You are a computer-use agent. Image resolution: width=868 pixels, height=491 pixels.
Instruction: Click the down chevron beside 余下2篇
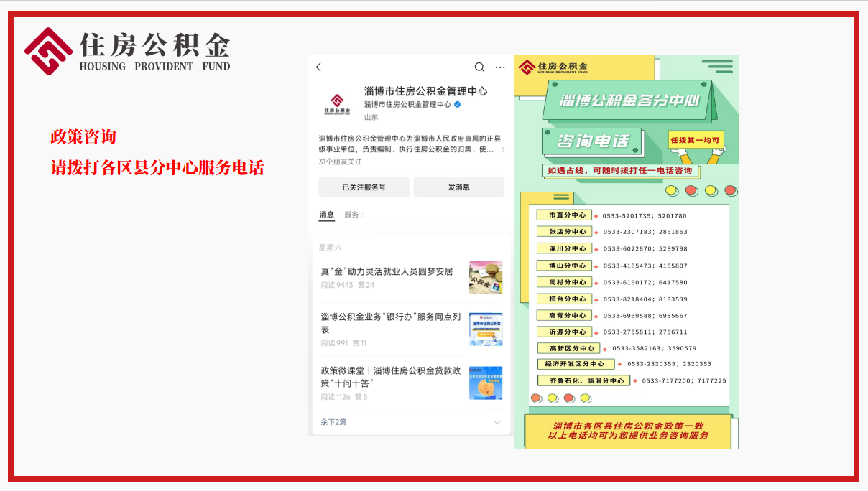point(497,423)
